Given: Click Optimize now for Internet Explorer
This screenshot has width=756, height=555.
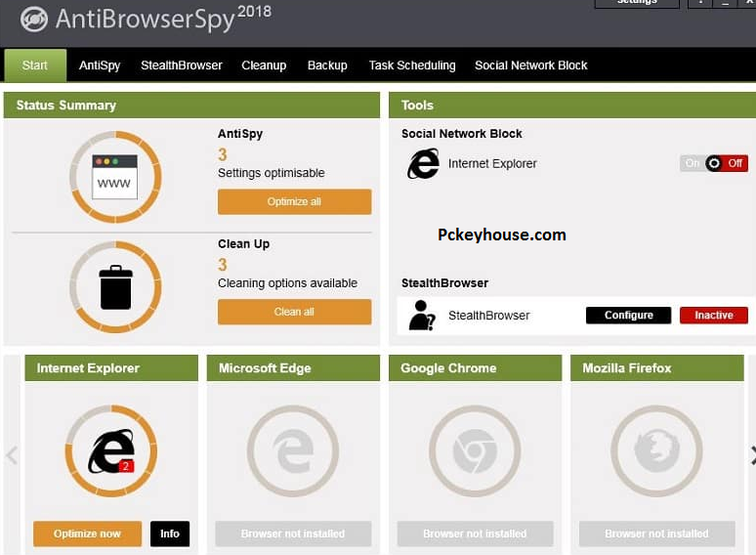Looking at the screenshot, I should click(x=87, y=534).
